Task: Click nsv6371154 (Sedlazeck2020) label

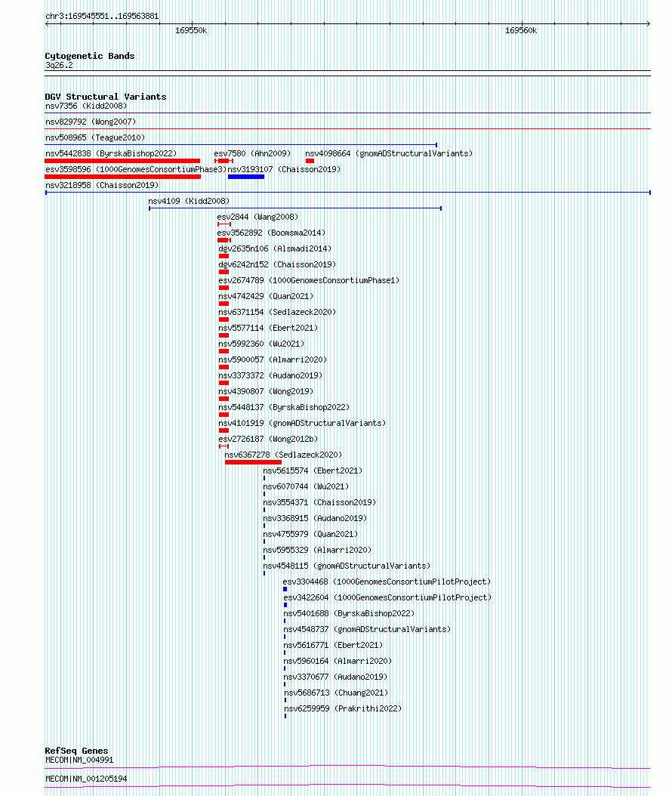Action: point(277,312)
